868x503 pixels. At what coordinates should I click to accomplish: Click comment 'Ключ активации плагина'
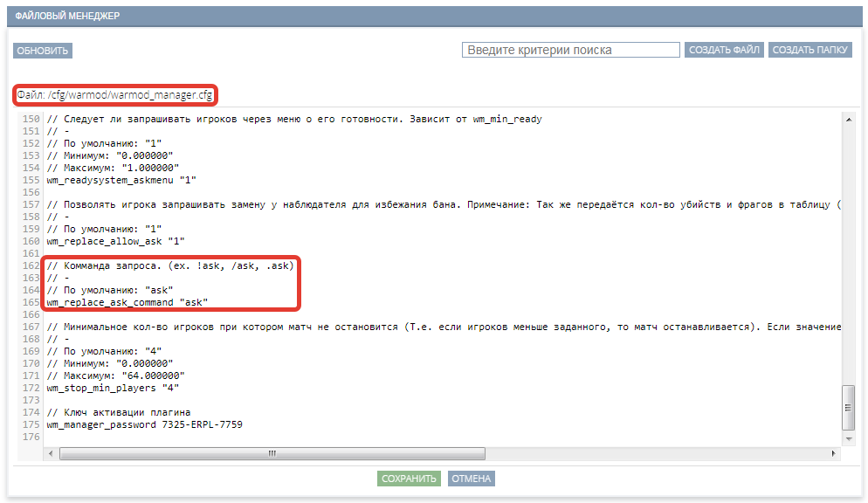pyautogui.click(x=119, y=413)
